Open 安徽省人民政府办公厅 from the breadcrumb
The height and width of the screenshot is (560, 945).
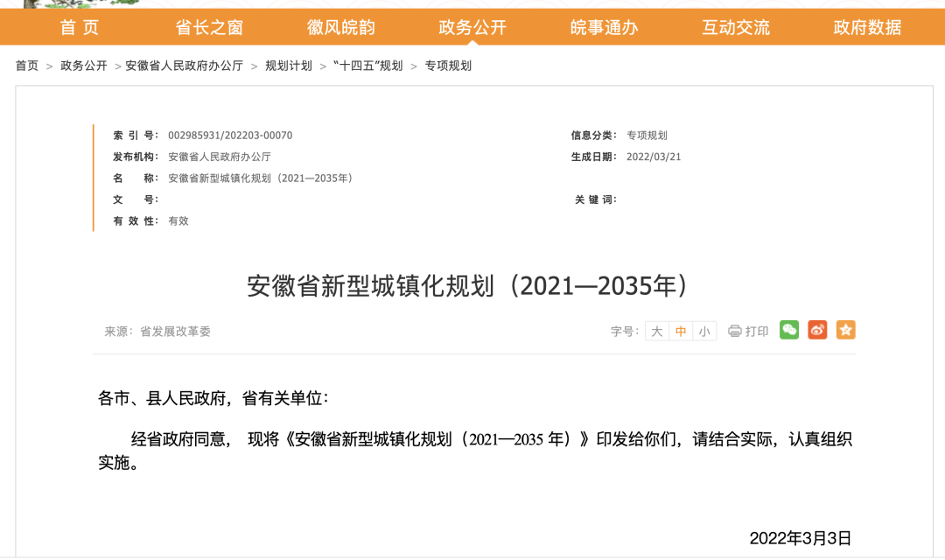(185, 65)
